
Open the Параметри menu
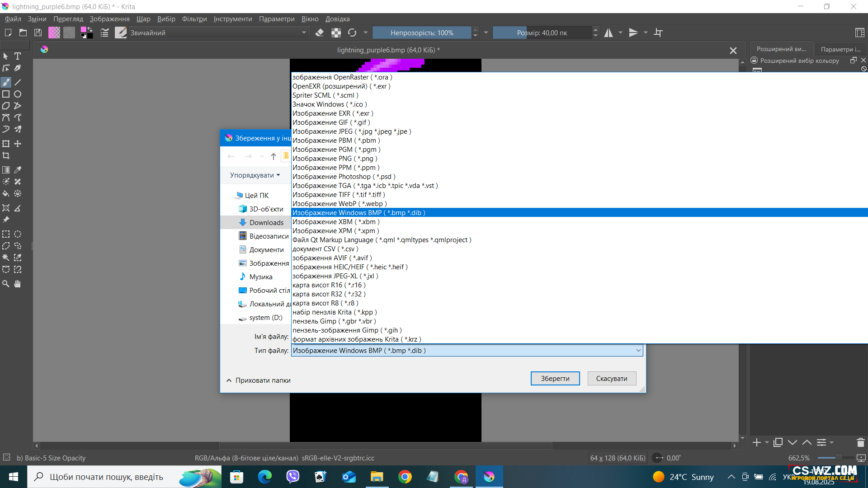[277, 19]
